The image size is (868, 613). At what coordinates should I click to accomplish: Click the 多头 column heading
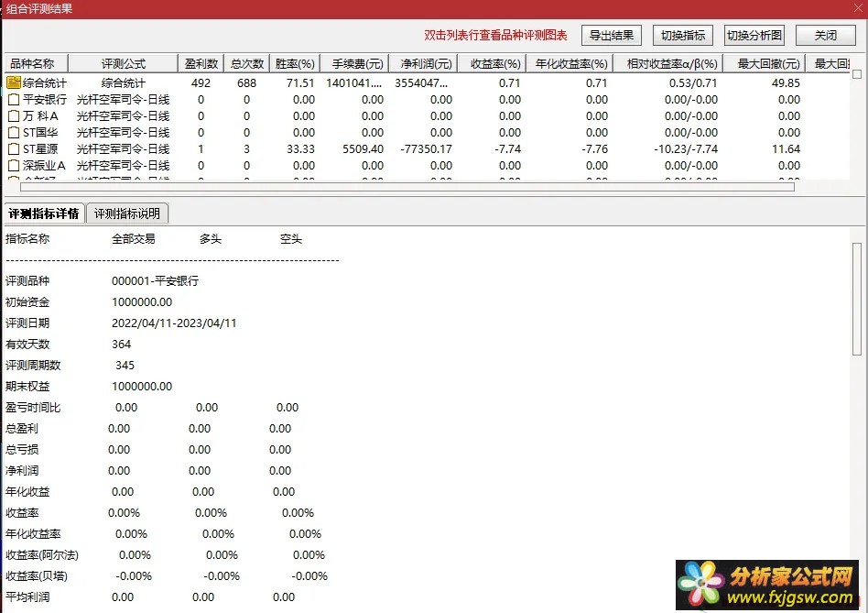211,238
